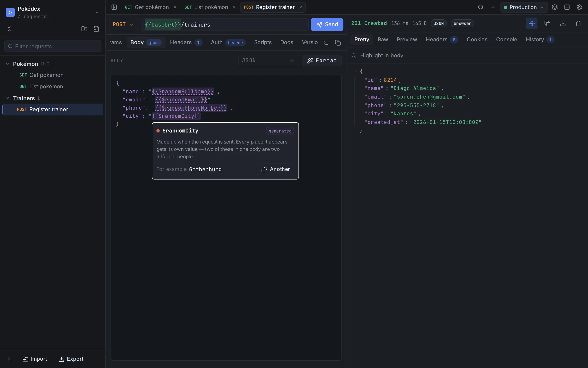Open the History response tab

point(540,39)
